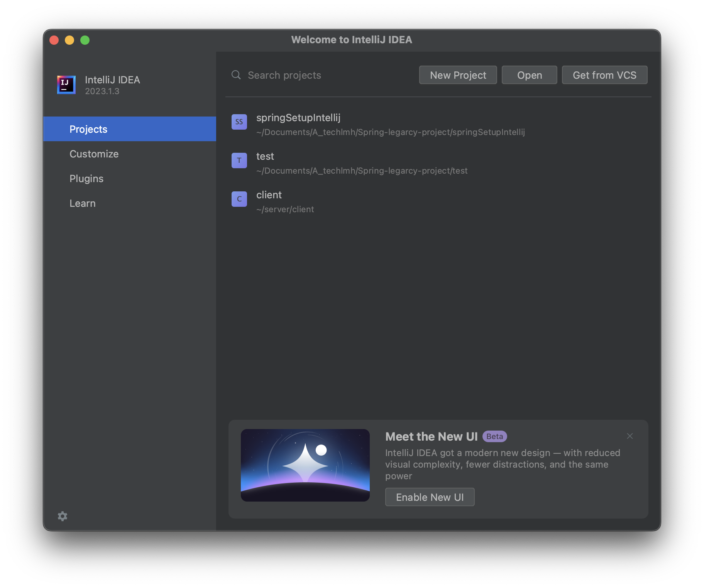Open the client project
The height and width of the screenshot is (588, 704).
pos(438,201)
